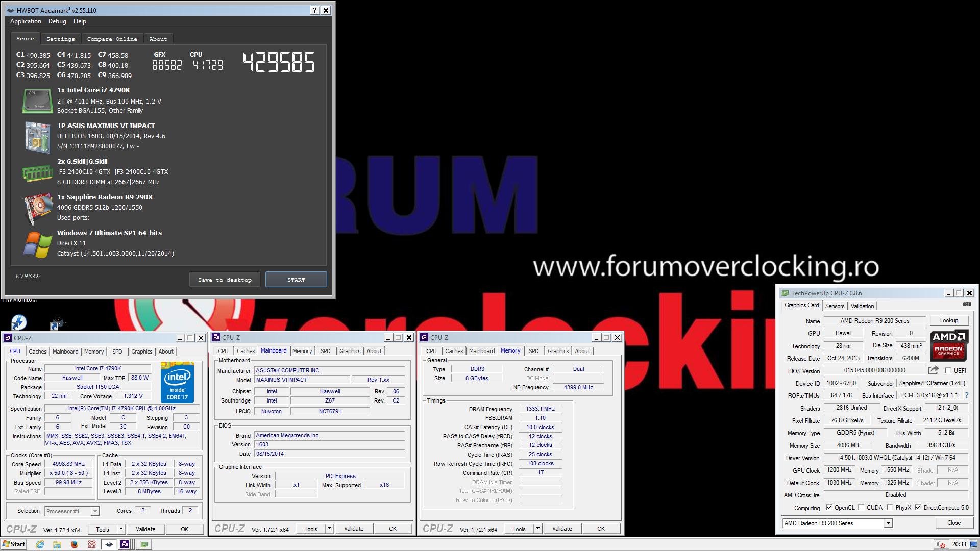
Task: Toggle the DirectCompute 5.0 checkbox
Action: [918, 508]
